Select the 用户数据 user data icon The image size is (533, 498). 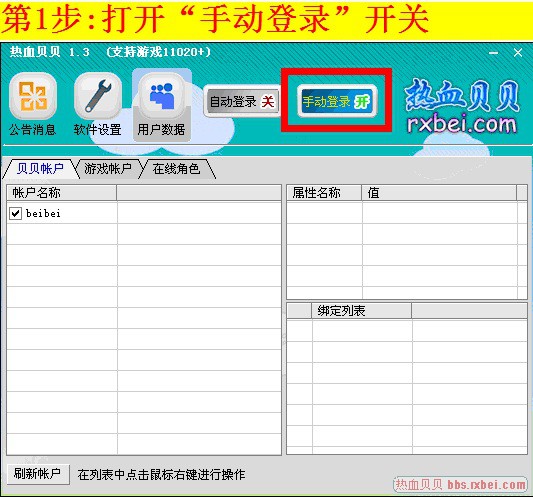point(161,105)
